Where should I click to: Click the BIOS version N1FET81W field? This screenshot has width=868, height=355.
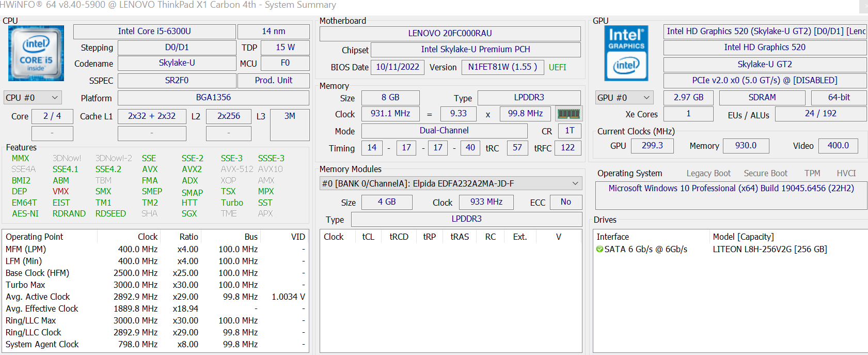(x=502, y=67)
